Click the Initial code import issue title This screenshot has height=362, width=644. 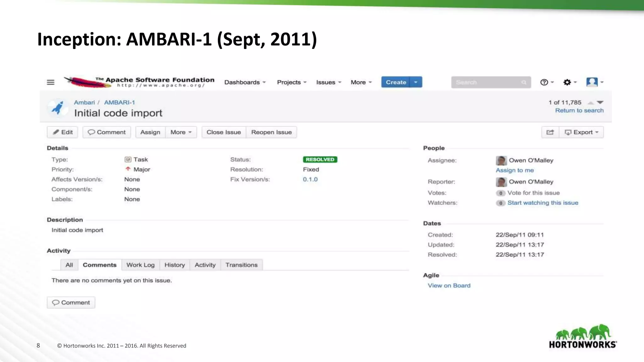(x=118, y=113)
